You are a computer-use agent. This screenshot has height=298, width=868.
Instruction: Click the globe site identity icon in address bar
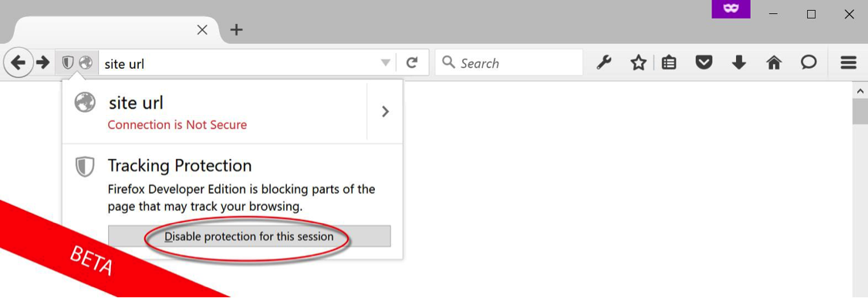click(85, 63)
